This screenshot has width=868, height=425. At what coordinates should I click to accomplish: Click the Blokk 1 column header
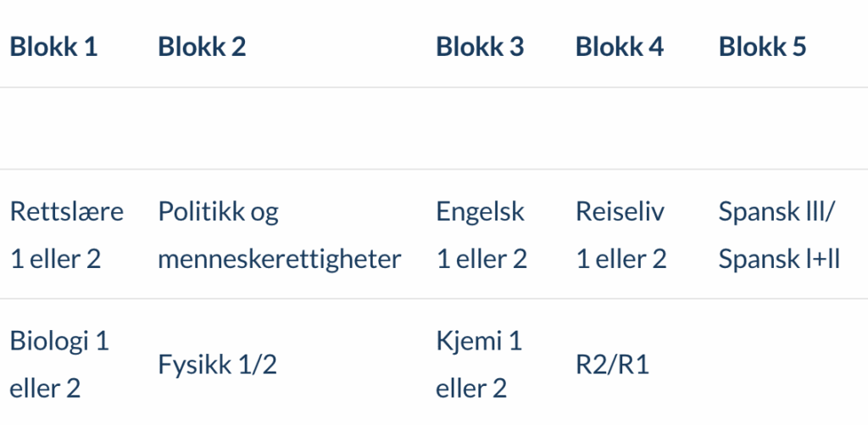pyautogui.click(x=53, y=47)
